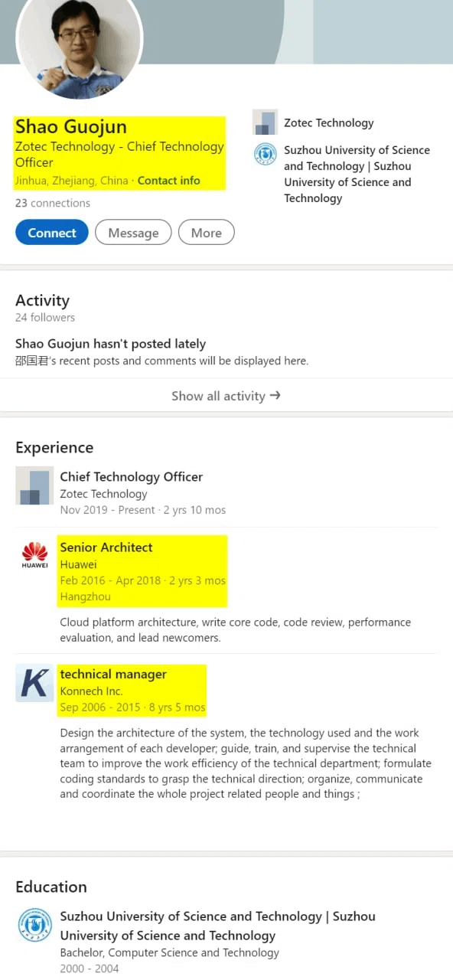The image size is (453, 980).
Task: Click the arrow next to Show all activity
Action: pos(275,396)
